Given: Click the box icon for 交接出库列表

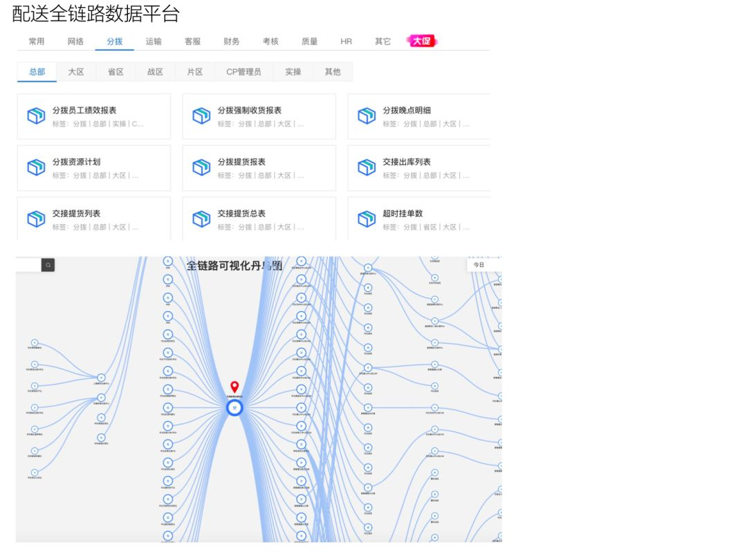Looking at the screenshot, I should point(367,167).
